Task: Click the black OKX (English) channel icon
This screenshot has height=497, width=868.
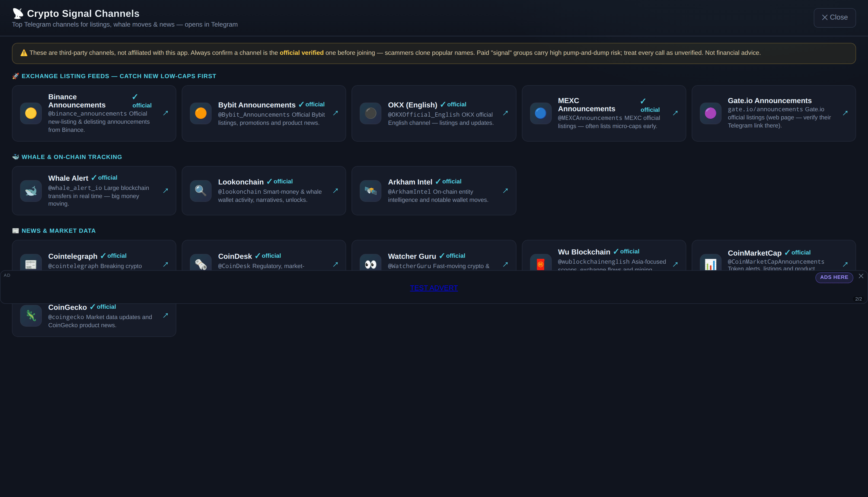Action: coord(371,113)
